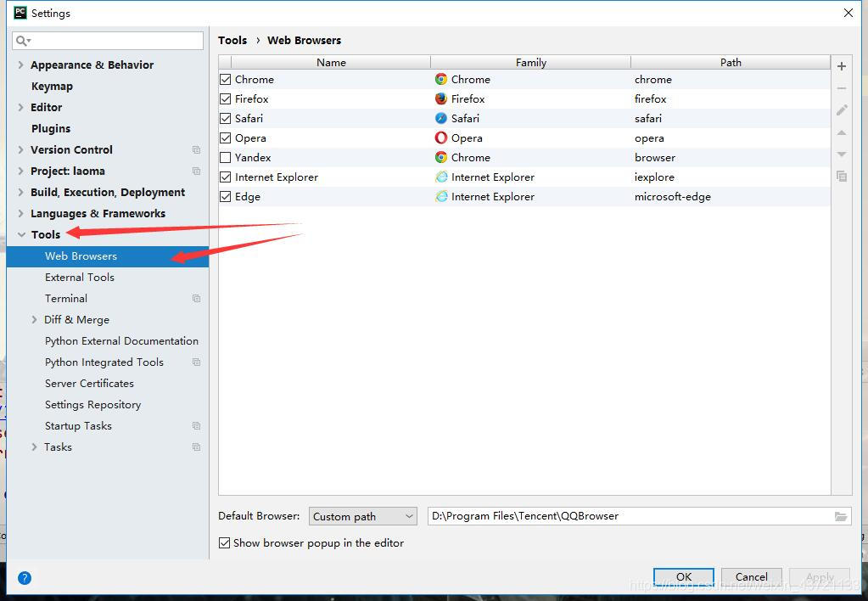Open Plugins settings
868x601 pixels.
(51, 128)
